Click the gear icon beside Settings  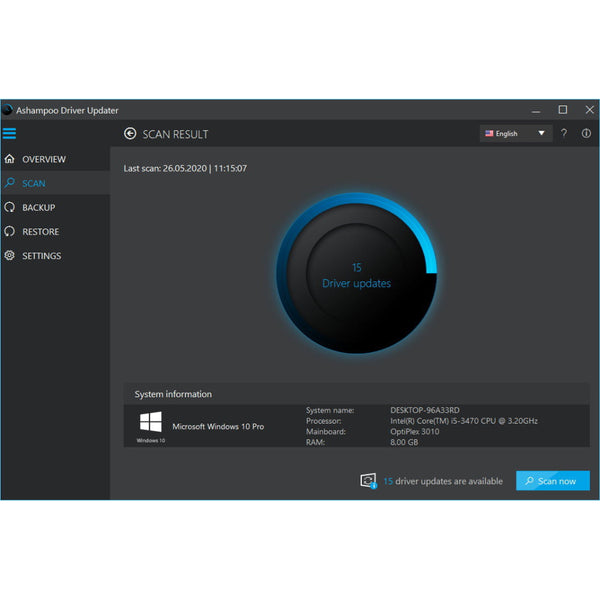tap(10, 255)
